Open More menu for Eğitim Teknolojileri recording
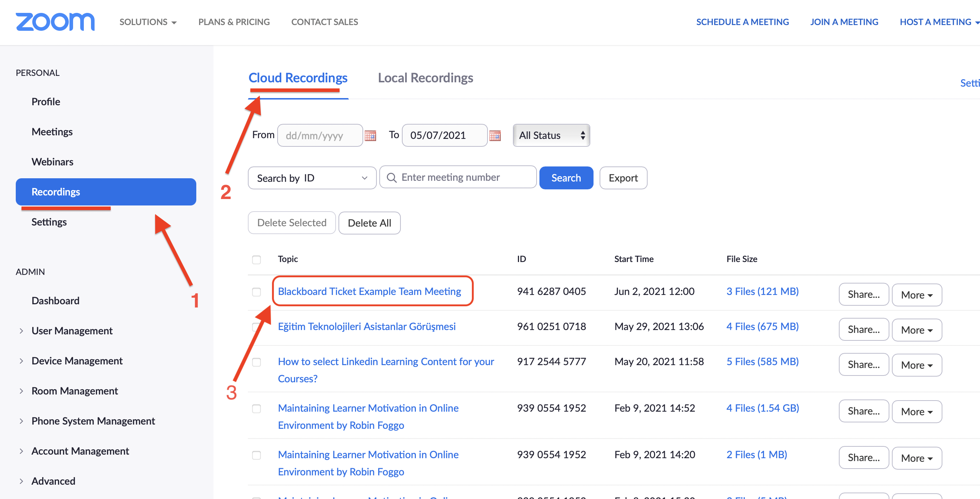Image resolution: width=980 pixels, height=499 pixels. (917, 330)
